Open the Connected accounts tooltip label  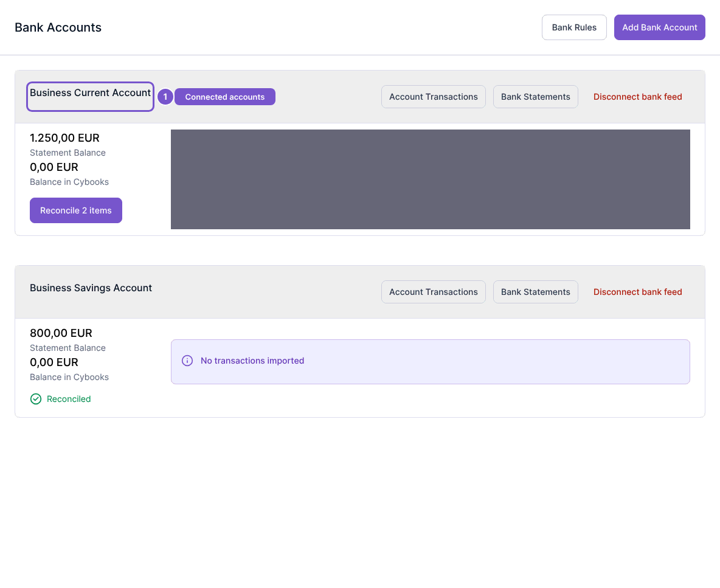pyautogui.click(x=225, y=97)
